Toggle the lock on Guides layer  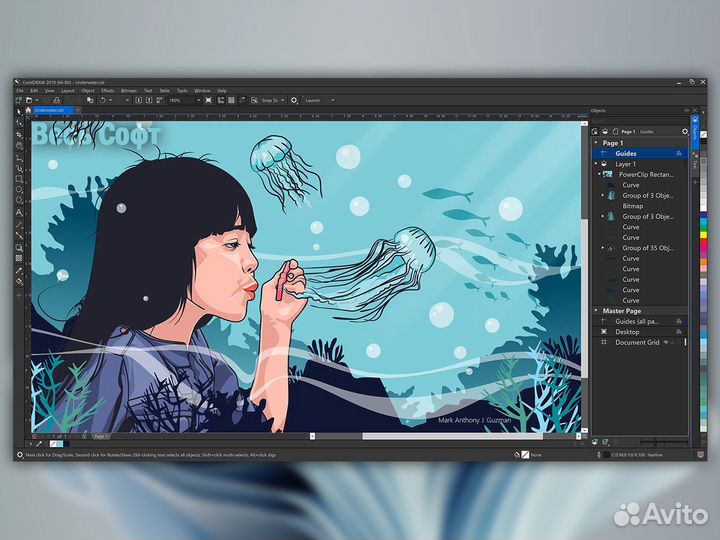click(x=679, y=153)
